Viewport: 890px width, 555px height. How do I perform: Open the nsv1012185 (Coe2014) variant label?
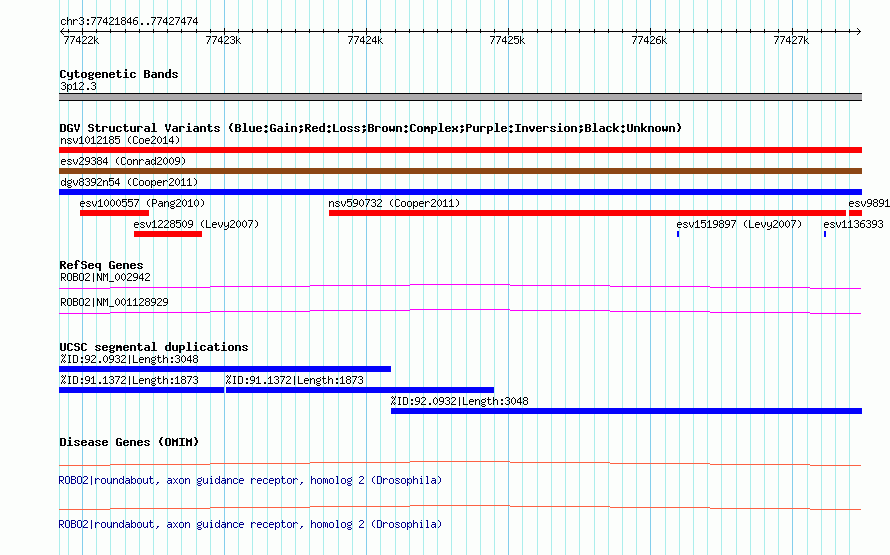coord(120,140)
